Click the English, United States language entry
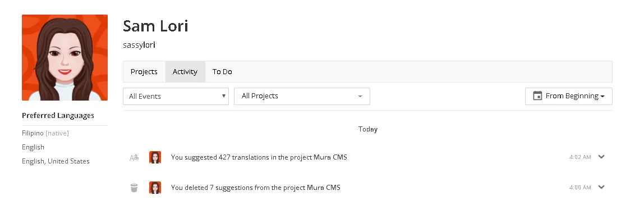 (56, 161)
